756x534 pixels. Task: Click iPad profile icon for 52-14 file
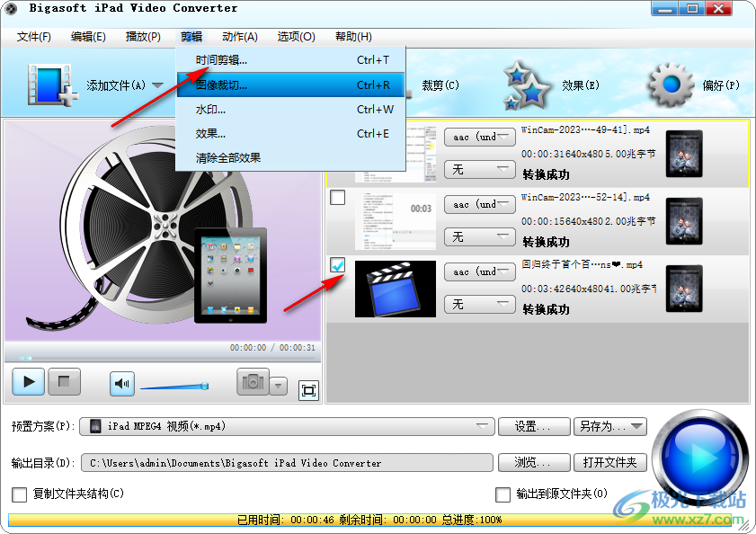(x=684, y=221)
